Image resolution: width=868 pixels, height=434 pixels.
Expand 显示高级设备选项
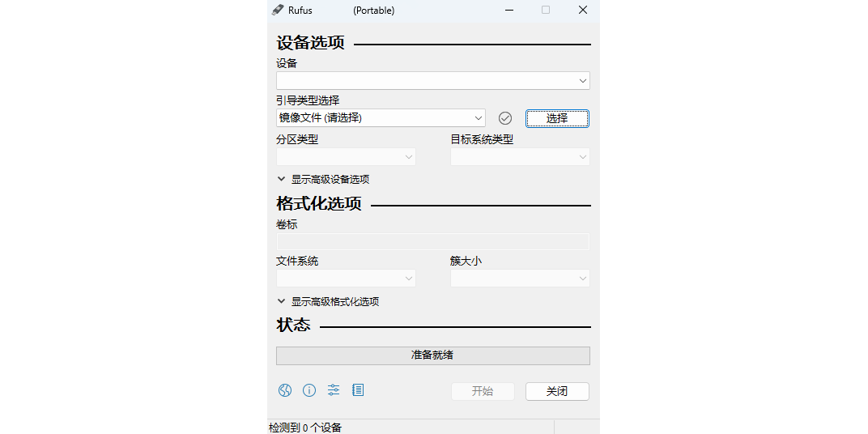(x=323, y=180)
